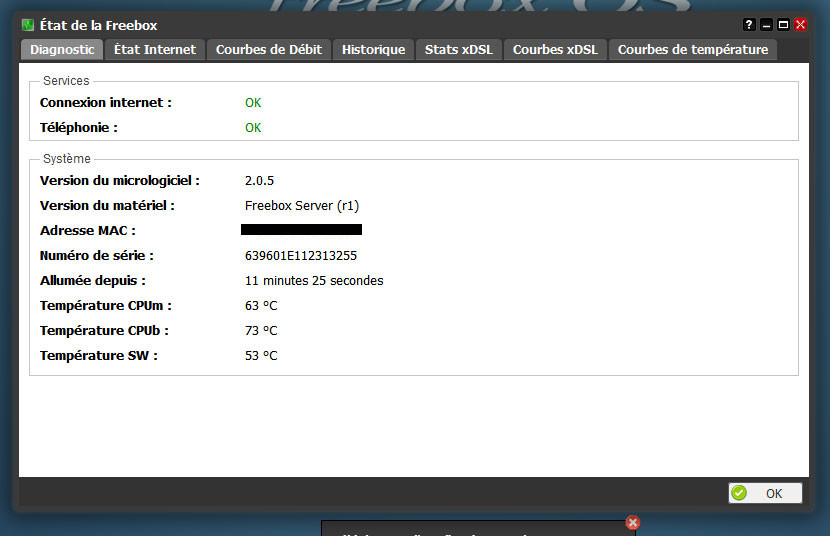Click the redacted MAC address value
The height and width of the screenshot is (536, 830).
301,230
